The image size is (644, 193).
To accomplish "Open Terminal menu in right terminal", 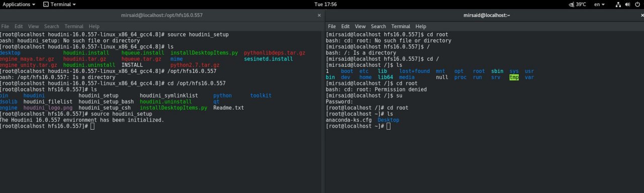I will tap(401, 26).
